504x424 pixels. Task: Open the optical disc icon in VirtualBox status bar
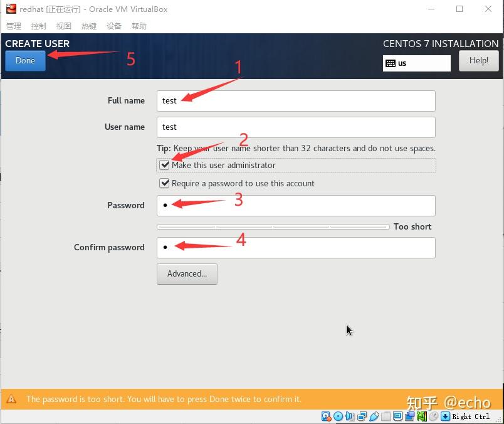[x=337, y=416]
